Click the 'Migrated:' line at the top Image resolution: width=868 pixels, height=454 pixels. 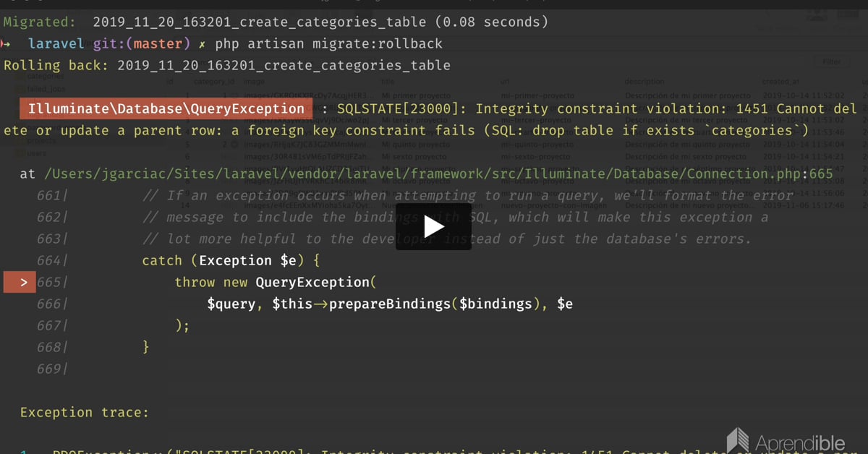coord(276,22)
